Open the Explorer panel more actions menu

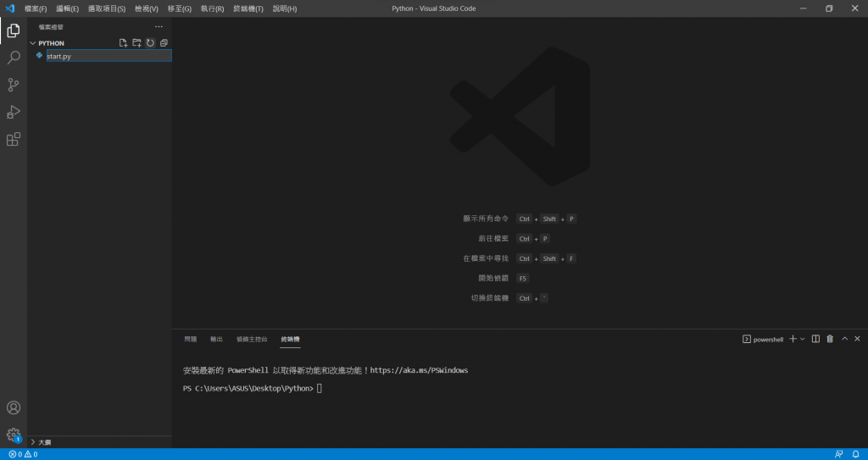[x=159, y=26]
